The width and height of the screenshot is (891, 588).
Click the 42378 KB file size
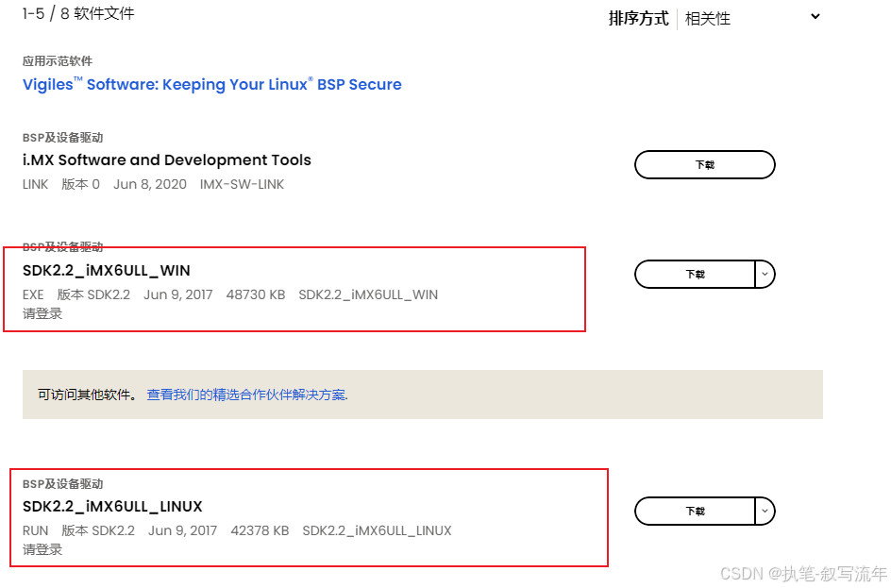pos(260,530)
